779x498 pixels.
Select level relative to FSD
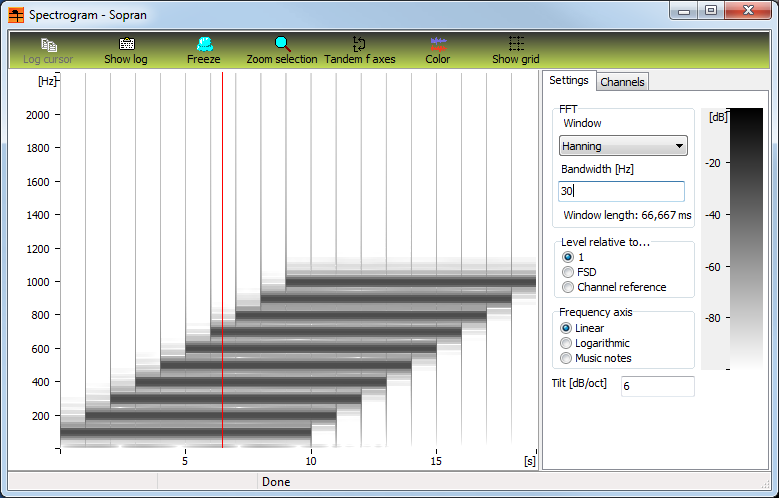click(x=568, y=272)
